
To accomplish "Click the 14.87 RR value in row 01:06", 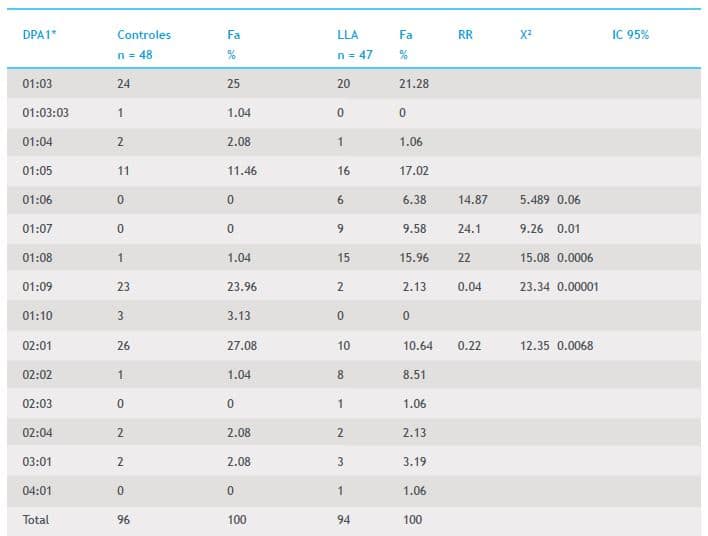I will pyautogui.click(x=472, y=200).
